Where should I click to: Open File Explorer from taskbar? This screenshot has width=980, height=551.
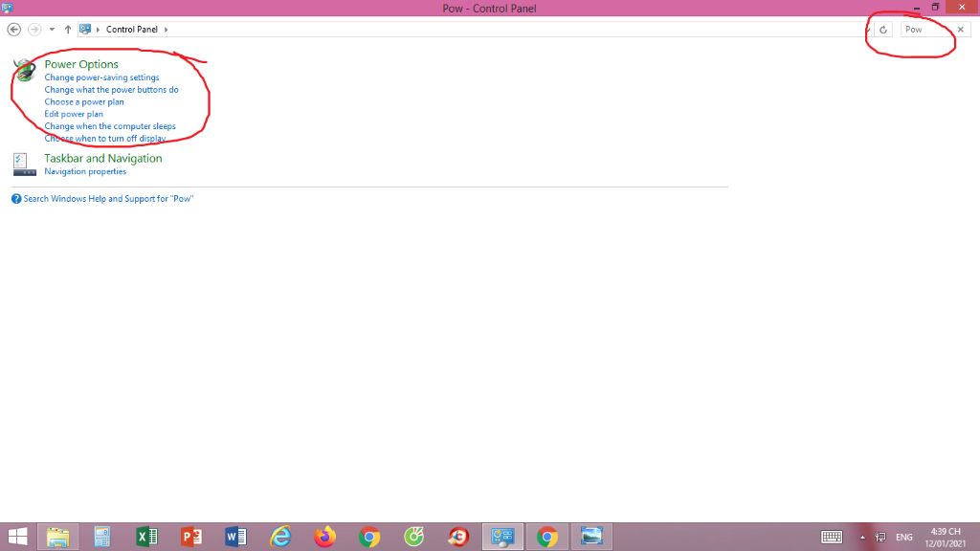coord(58,537)
